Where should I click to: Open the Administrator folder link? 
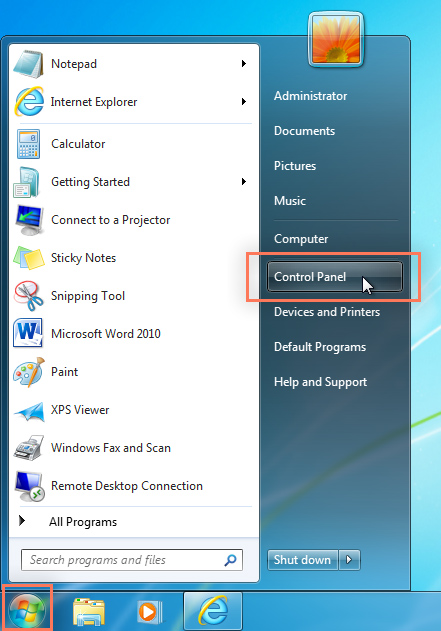click(x=310, y=96)
